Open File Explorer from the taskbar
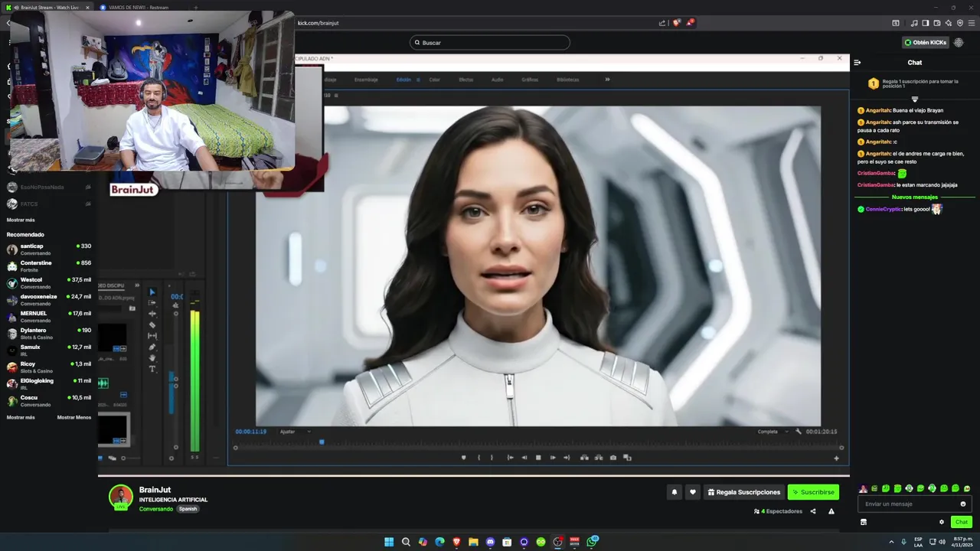Image resolution: width=980 pixels, height=551 pixels. pos(473,542)
